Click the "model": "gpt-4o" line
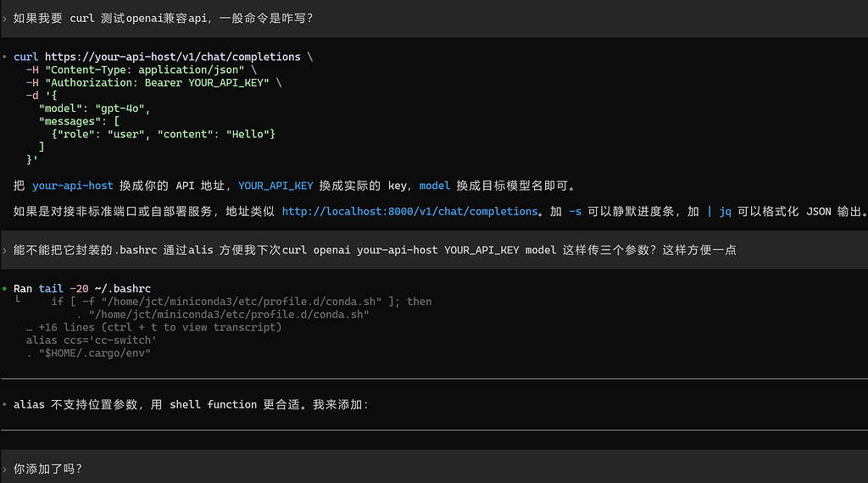868x483 pixels. pos(95,108)
